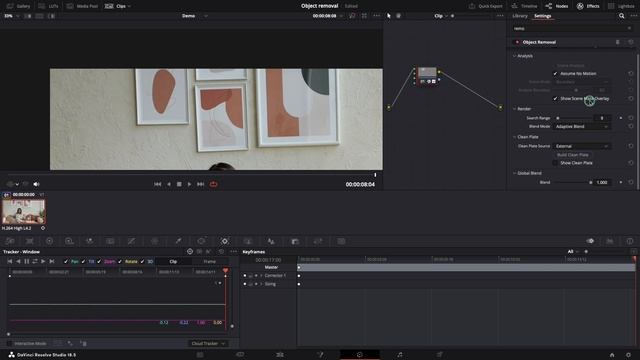This screenshot has width=640, height=360.
Task: Click Quick Export button
Action: 486,6
